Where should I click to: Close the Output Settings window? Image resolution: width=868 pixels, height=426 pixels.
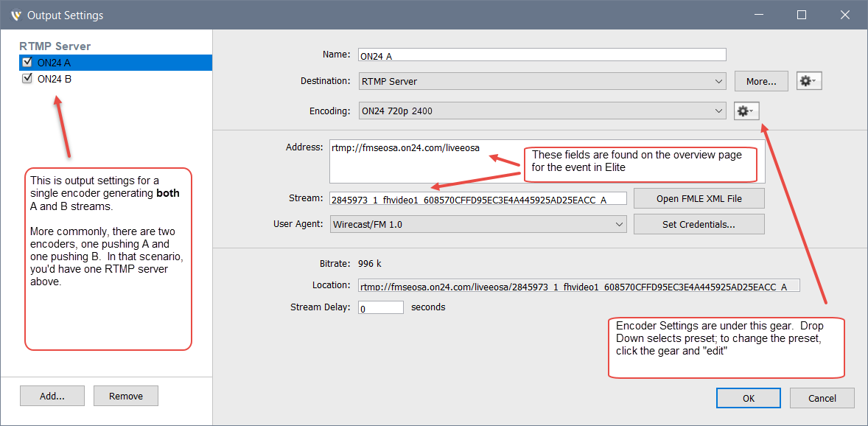844,15
